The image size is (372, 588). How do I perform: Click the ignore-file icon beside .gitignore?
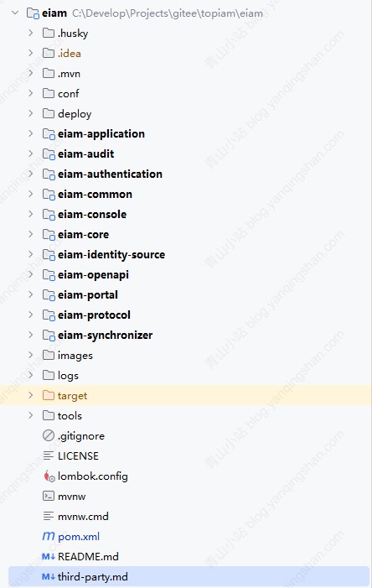pos(49,435)
